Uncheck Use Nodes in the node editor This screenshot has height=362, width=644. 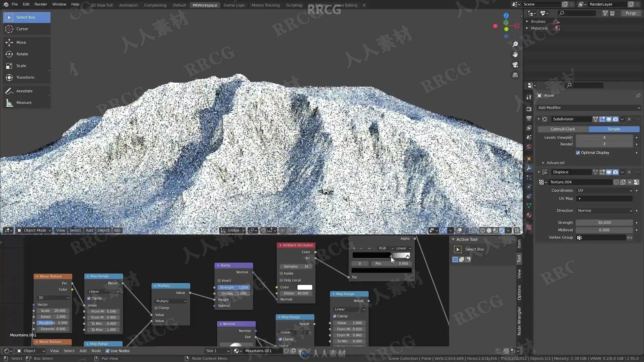click(107, 351)
